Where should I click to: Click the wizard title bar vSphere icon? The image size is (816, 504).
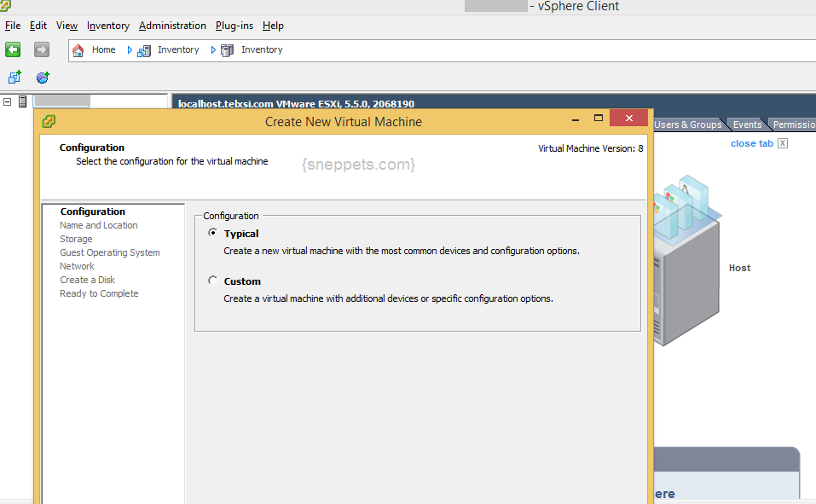[x=49, y=121]
